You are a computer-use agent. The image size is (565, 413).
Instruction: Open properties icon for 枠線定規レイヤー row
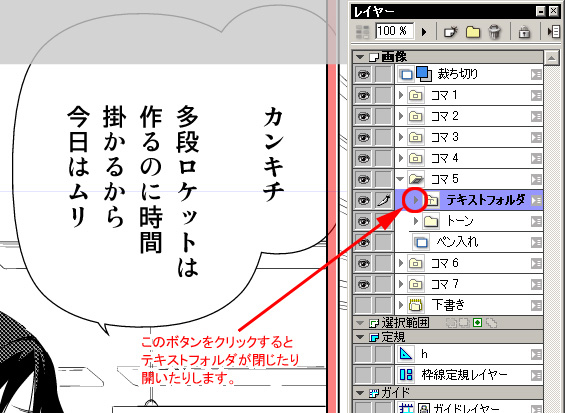(x=536, y=375)
